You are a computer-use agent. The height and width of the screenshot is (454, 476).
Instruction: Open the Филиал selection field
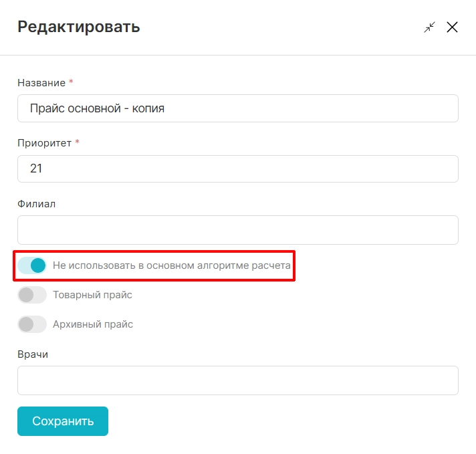pyautogui.click(x=237, y=230)
